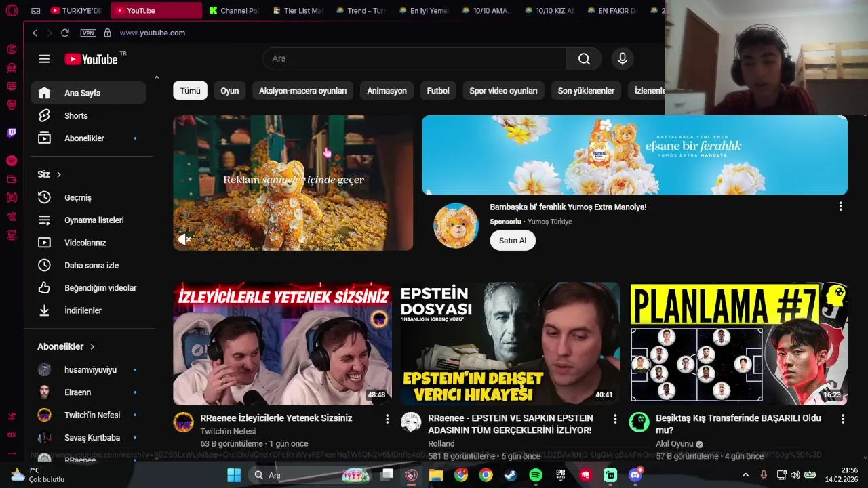Reload the YouTube page
868x488 pixels.
pos(65,33)
